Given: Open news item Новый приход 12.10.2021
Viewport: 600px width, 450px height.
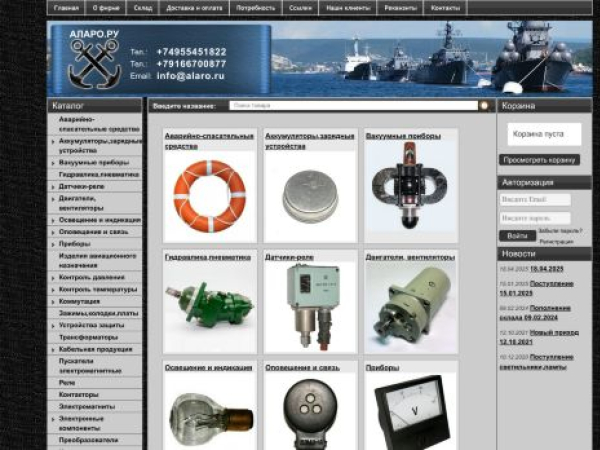Looking at the screenshot, I should [x=551, y=336].
